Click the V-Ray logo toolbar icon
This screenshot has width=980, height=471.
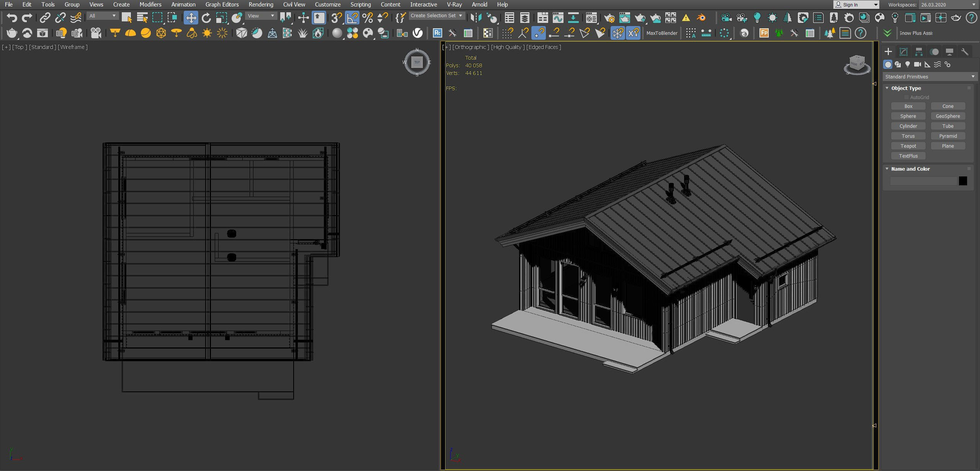tap(418, 33)
